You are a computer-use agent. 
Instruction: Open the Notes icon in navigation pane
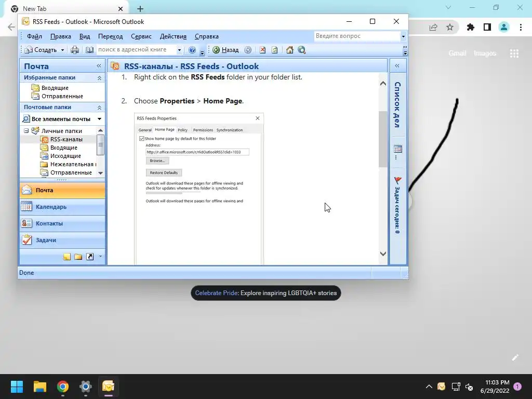(67, 257)
